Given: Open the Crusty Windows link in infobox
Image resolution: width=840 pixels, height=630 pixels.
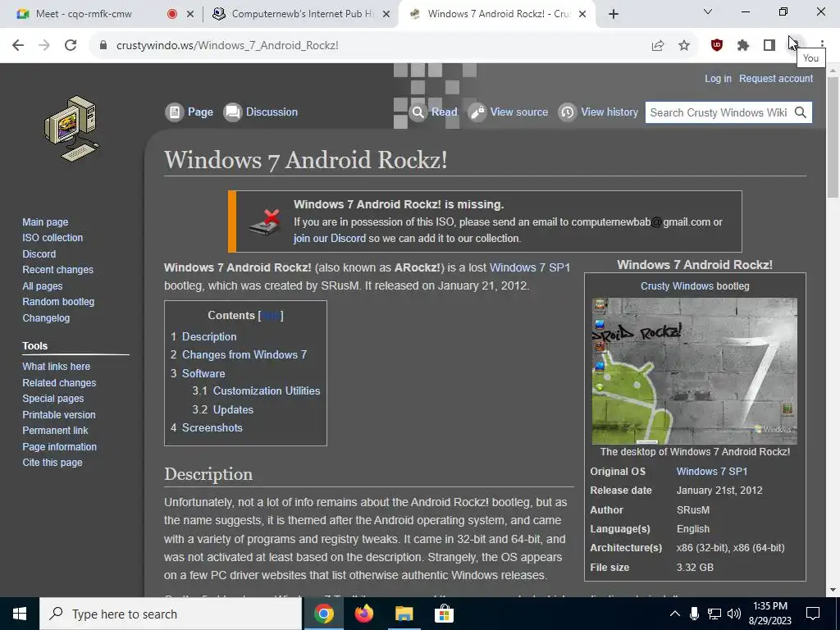Looking at the screenshot, I should pyautogui.click(x=677, y=286).
